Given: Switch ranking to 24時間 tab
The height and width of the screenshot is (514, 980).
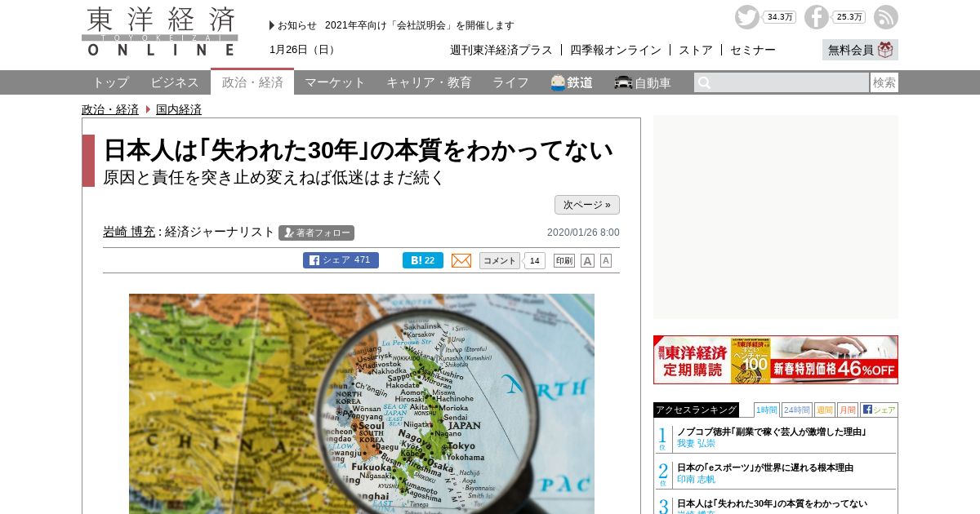Looking at the screenshot, I should pos(797,410).
